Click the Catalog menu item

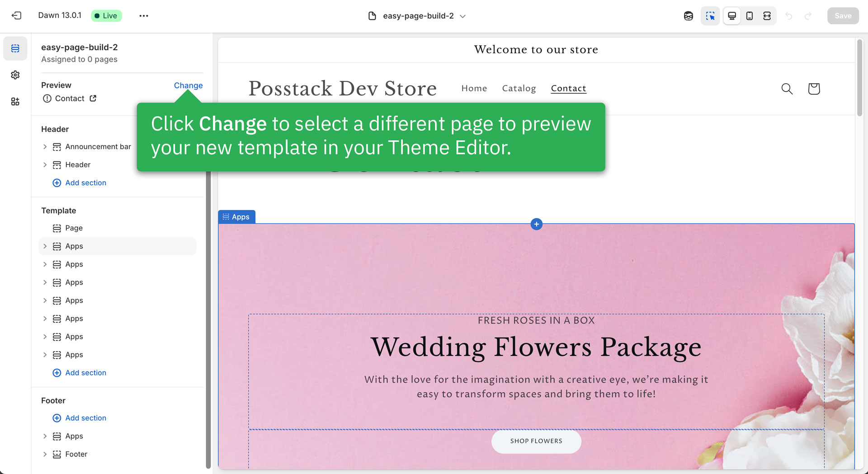click(x=519, y=89)
